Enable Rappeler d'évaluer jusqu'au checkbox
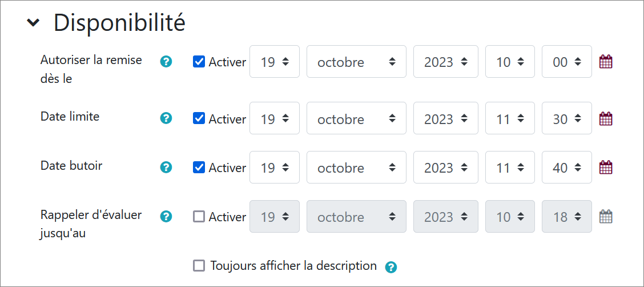644x287 pixels. pos(199,217)
